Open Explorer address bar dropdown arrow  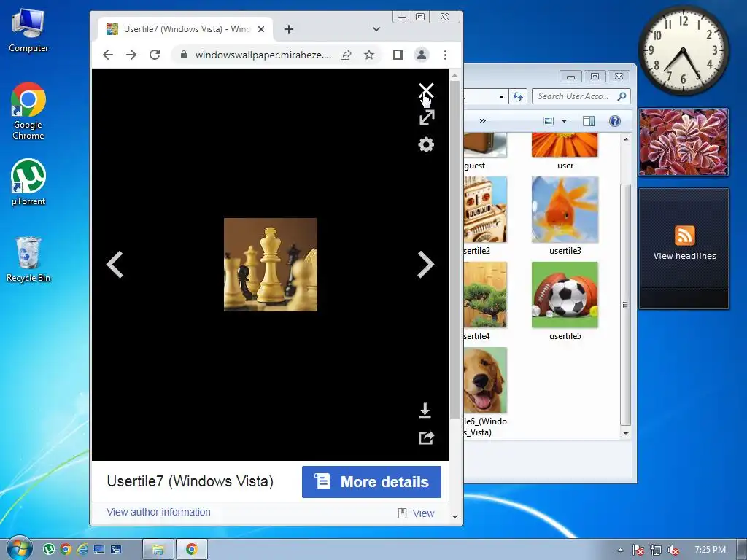501,97
